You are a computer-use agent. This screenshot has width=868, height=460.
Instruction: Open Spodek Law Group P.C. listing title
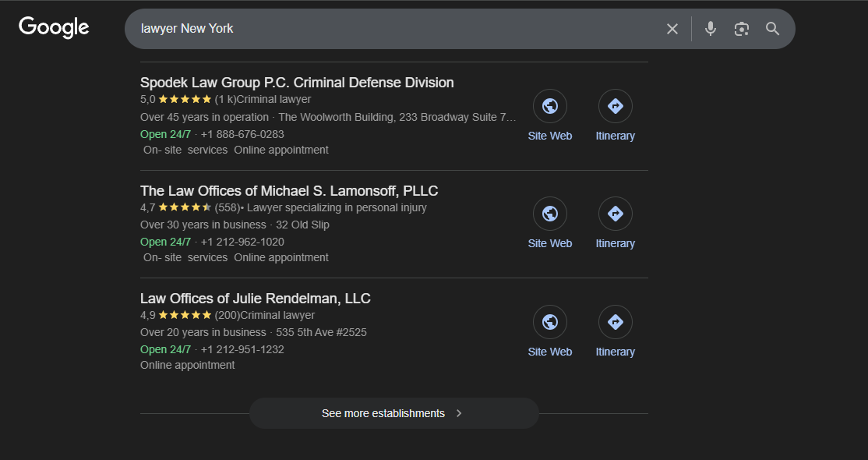(297, 83)
